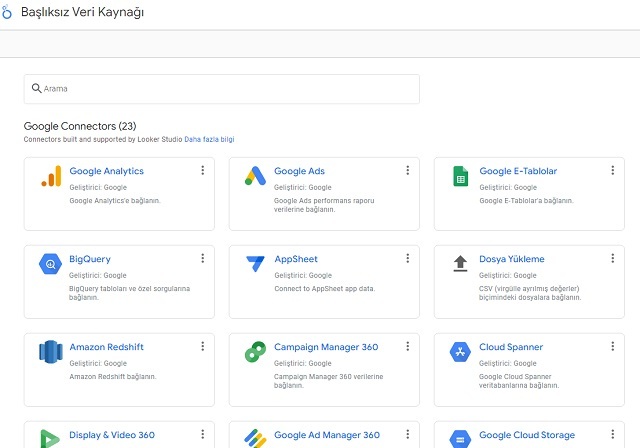Click "Google Cloud Spanner" description text

point(515,376)
